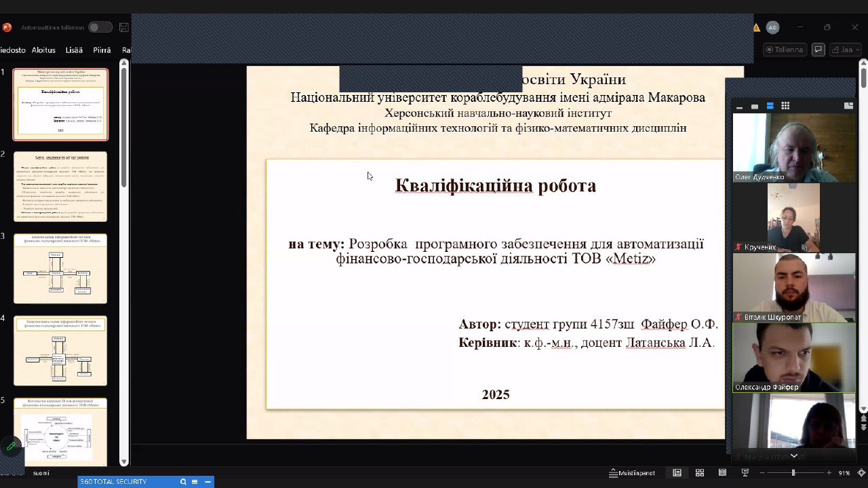Start slideshow from the status bar icon

745,472
